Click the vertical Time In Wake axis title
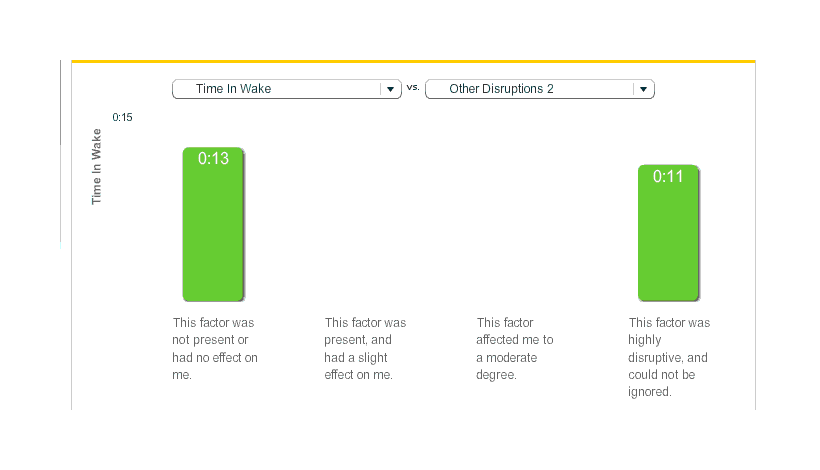Image resolution: width=820 pixels, height=470 pixels. click(97, 166)
